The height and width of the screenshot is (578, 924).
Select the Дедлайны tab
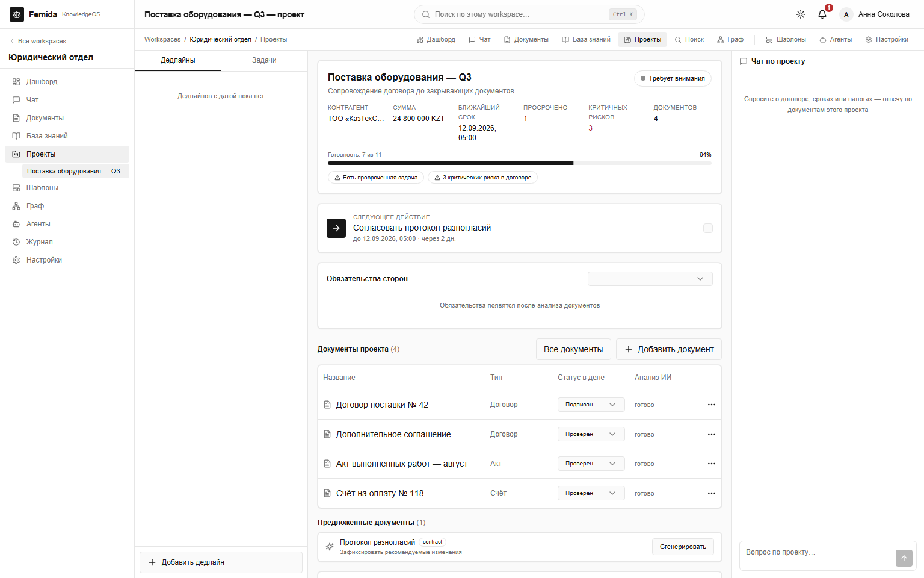[178, 60]
